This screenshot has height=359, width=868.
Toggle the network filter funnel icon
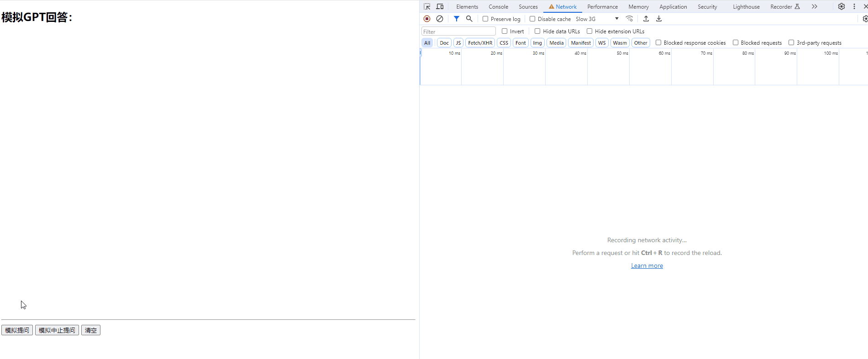(456, 19)
